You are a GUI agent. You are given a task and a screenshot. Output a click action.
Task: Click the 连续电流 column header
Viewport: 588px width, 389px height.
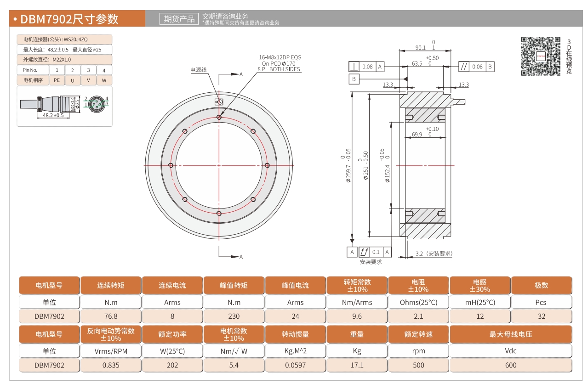172,285
